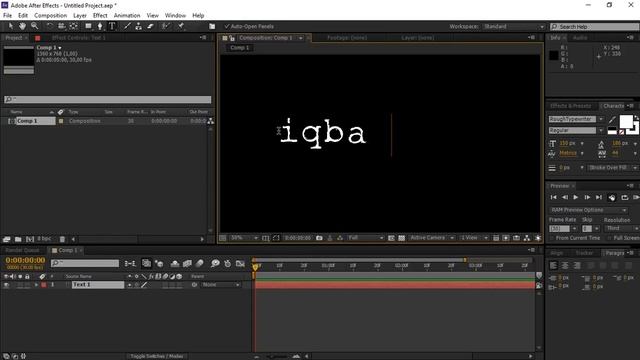The width and height of the screenshot is (640, 360).
Task: Click the red label color of Text 1 layer
Action: pos(44,285)
